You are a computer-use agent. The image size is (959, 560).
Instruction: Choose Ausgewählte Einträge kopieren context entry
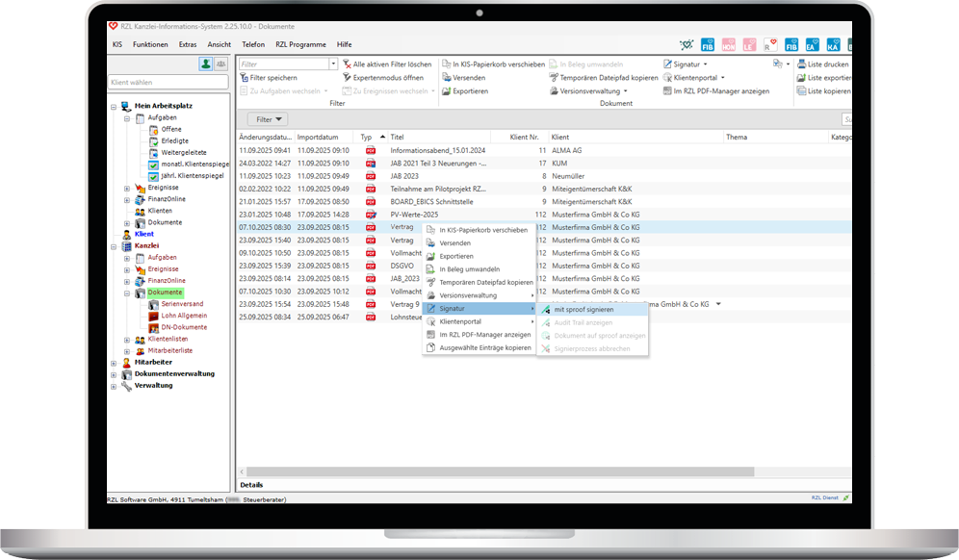pos(479,348)
